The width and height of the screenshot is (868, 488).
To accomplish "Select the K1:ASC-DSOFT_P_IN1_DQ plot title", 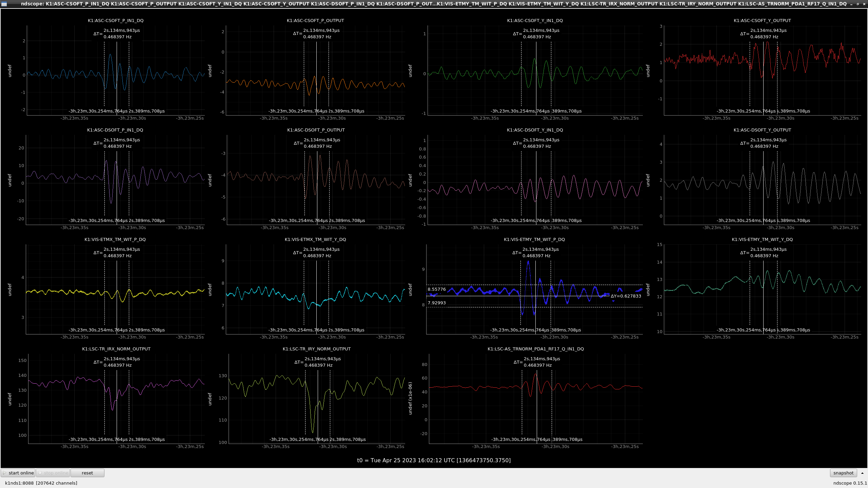I will point(115,130).
